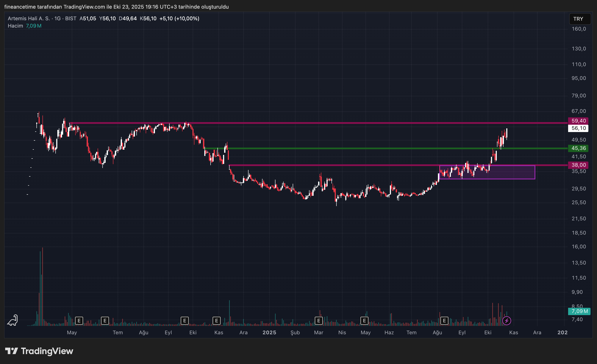Click the purple lightning bolt event icon
The image size is (597, 364).
(506, 321)
